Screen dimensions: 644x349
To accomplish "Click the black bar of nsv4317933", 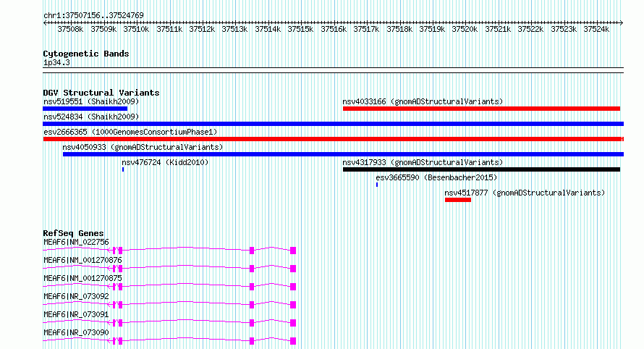I will (x=481, y=169).
